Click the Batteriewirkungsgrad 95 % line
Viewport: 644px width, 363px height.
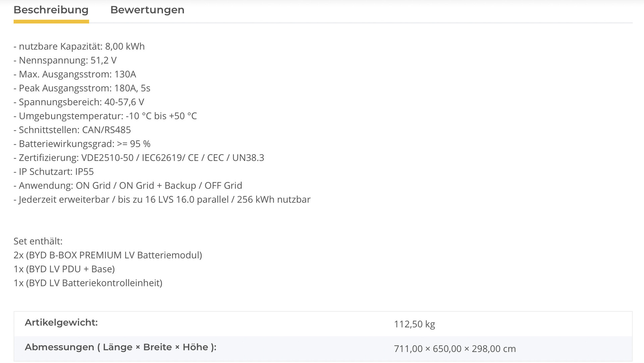pyautogui.click(x=82, y=144)
